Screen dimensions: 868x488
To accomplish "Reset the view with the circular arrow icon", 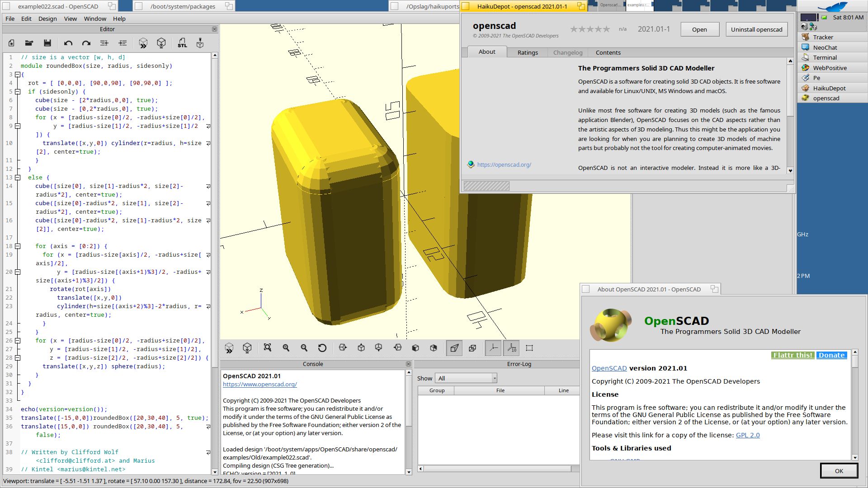I will click(x=322, y=348).
